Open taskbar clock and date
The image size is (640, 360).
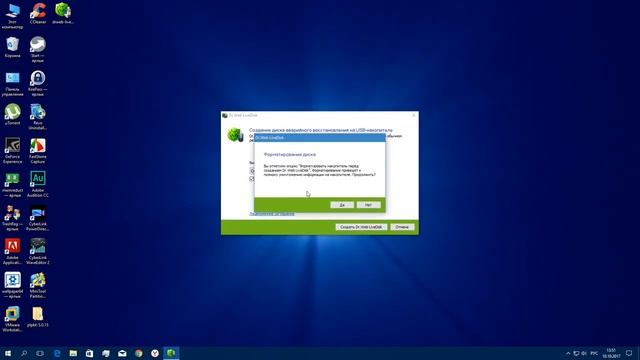pos(611,353)
